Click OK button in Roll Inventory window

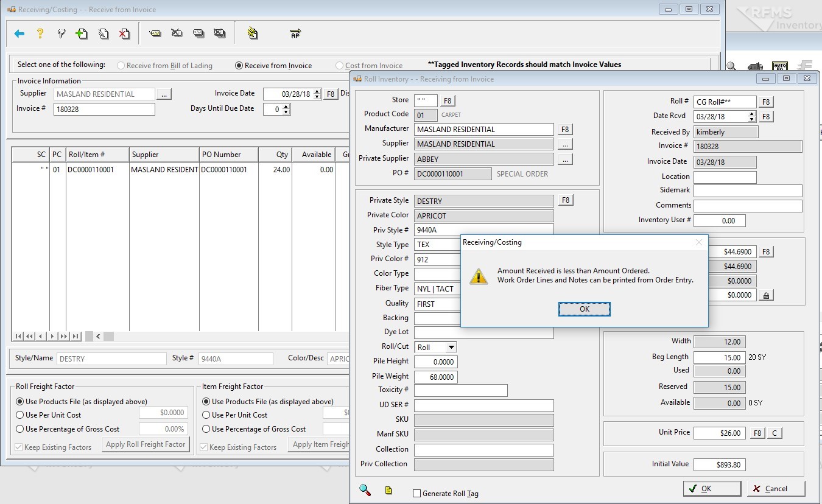point(712,488)
